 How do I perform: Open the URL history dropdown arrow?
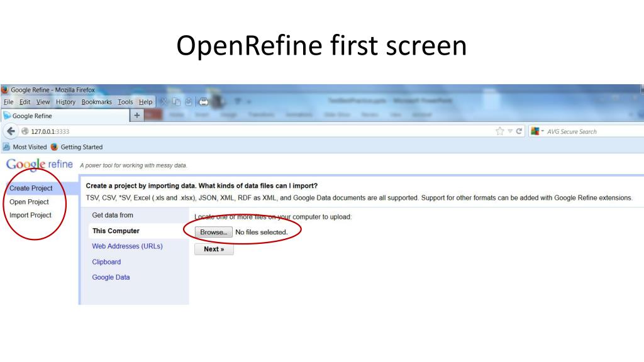point(510,131)
